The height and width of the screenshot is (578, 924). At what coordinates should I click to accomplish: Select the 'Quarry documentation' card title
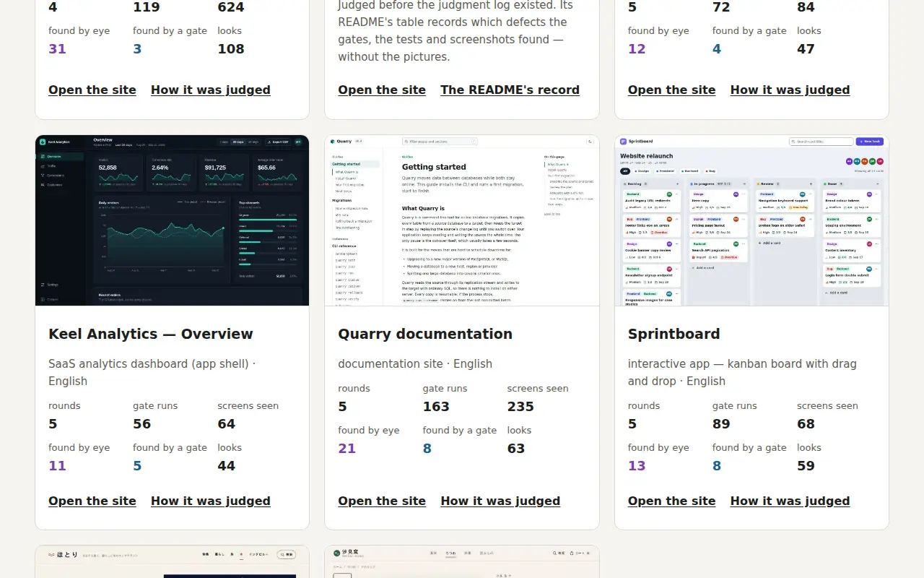click(x=425, y=334)
